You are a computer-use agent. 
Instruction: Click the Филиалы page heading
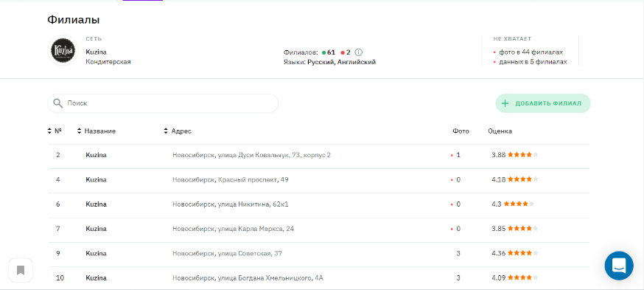74,19
